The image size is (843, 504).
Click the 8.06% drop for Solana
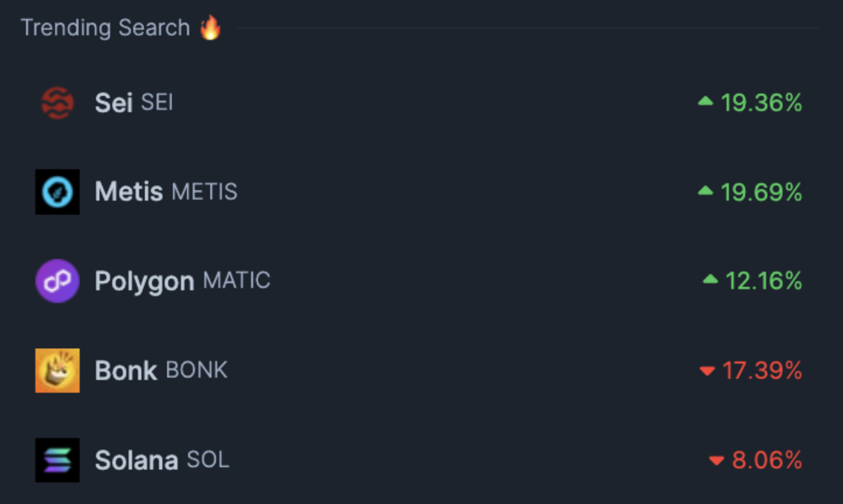pyautogui.click(x=767, y=460)
